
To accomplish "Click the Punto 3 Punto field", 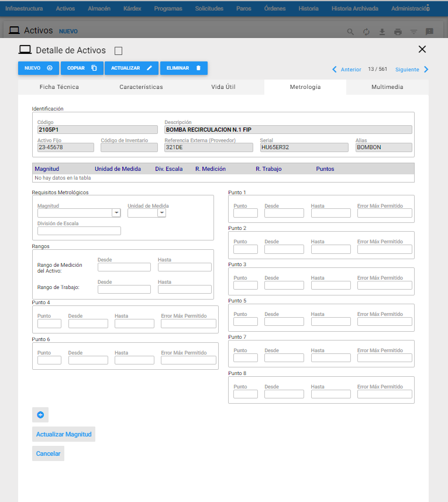I will coord(246,286).
